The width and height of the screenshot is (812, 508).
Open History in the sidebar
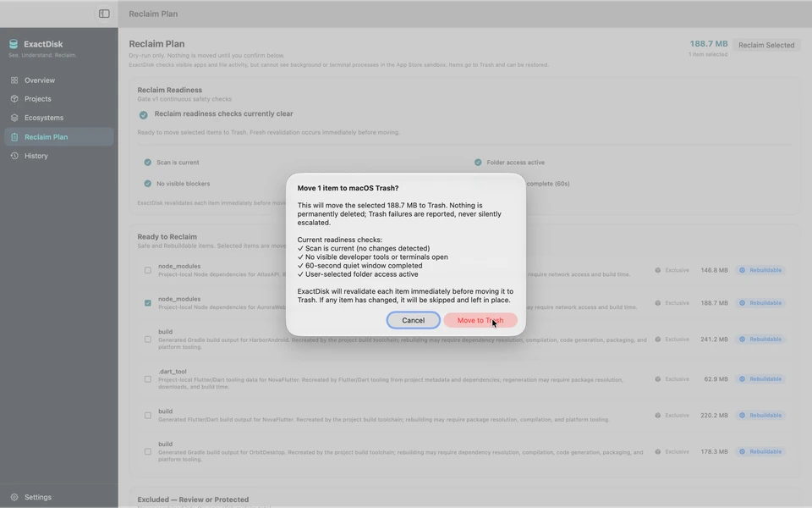tap(58, 156)
